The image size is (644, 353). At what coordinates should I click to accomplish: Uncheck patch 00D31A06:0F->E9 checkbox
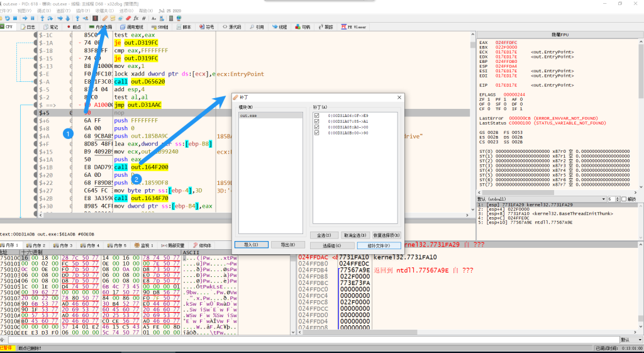tap(317, 116)
